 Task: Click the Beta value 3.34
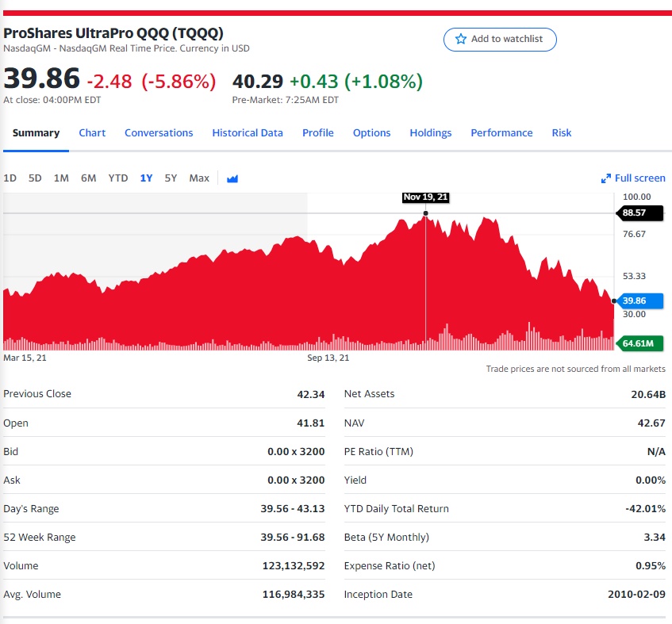(x=655, y=538)
